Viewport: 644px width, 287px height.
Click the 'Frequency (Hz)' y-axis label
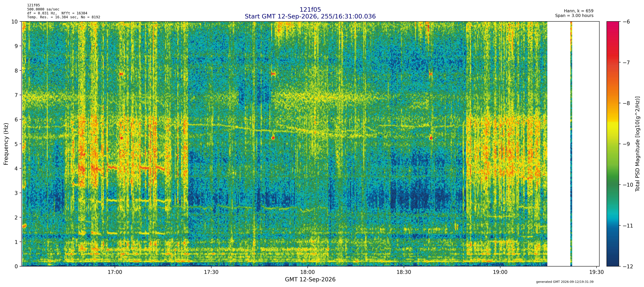click(6, 144)
